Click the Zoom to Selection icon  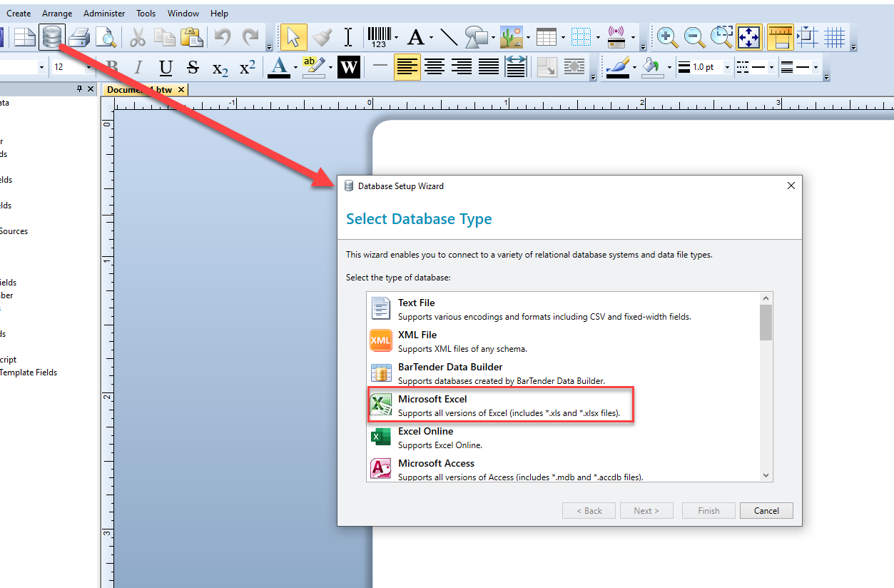point(721,37)
